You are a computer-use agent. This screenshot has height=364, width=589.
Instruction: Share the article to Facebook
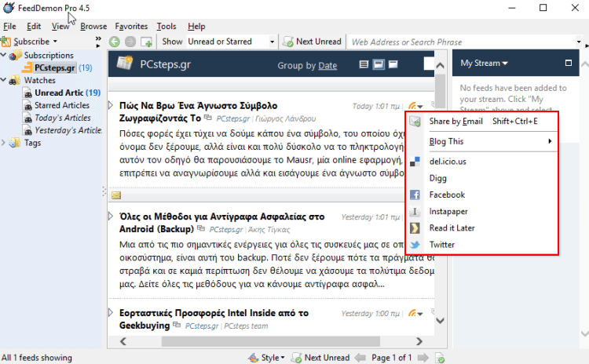pyautogui.click(x=482, y=195)
